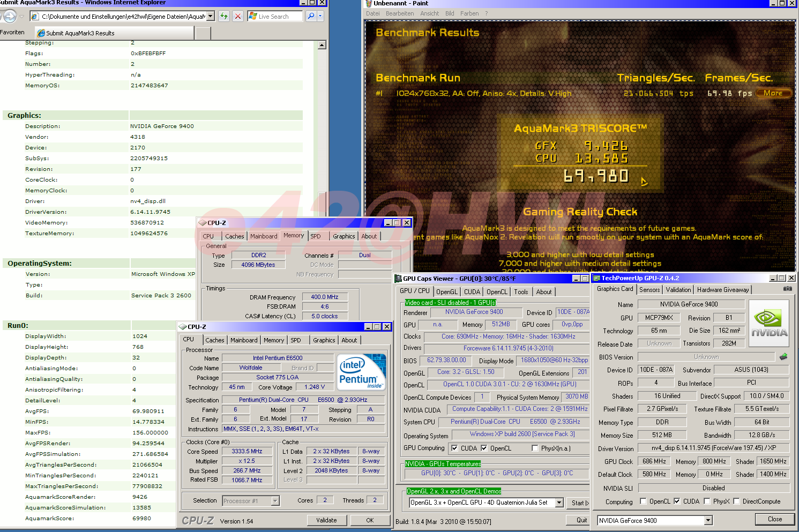
Task: Toggle the PhysX(n.a.) checkbox in GPU Caps Viewer
Action: tap(535, 448)
